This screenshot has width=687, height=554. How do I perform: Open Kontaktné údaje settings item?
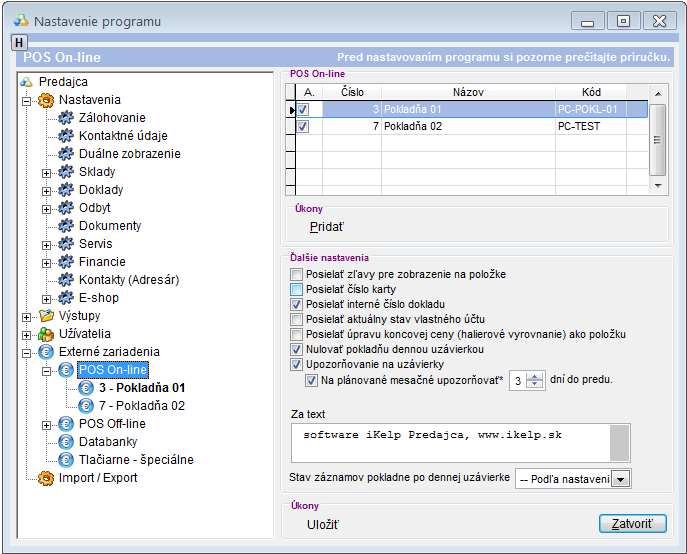[x=123, y=136]
